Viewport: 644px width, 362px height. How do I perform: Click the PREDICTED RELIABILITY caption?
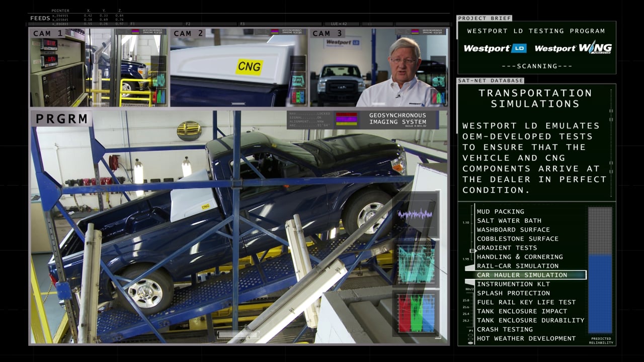[x=601, y=340]
